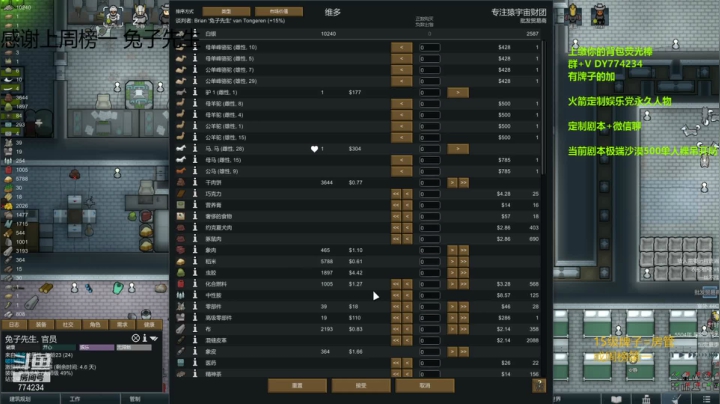The width and height of the screenshot is (720, 404).
Task: Buy the $785 mare with < button
Action: click(401, 160)
